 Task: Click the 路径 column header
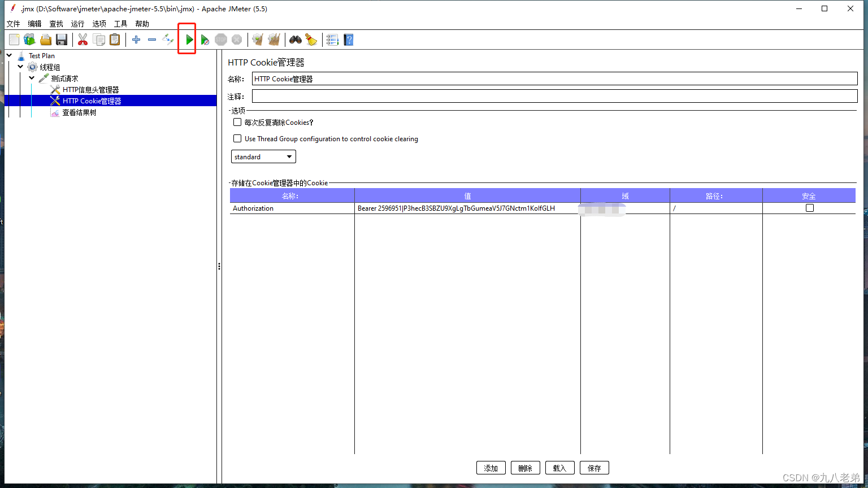(716, 196)
